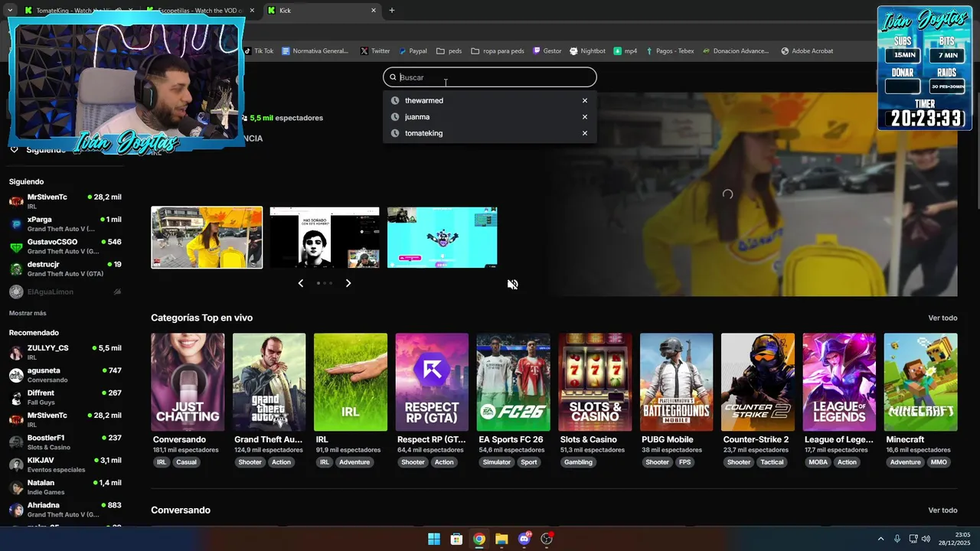Open the Grand Theft Auto V category card
This screenshot has height=551, width=980.
click(x=269, y=382)
